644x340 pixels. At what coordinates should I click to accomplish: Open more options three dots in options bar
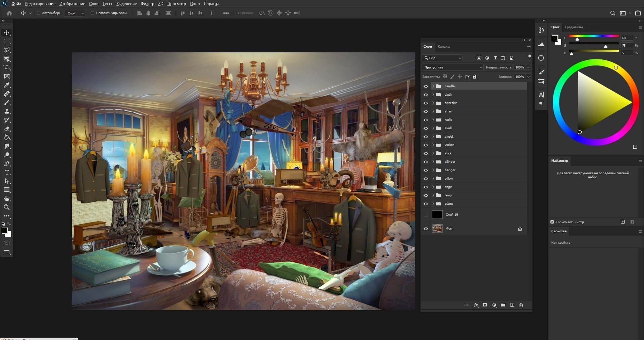click(226, 13)
